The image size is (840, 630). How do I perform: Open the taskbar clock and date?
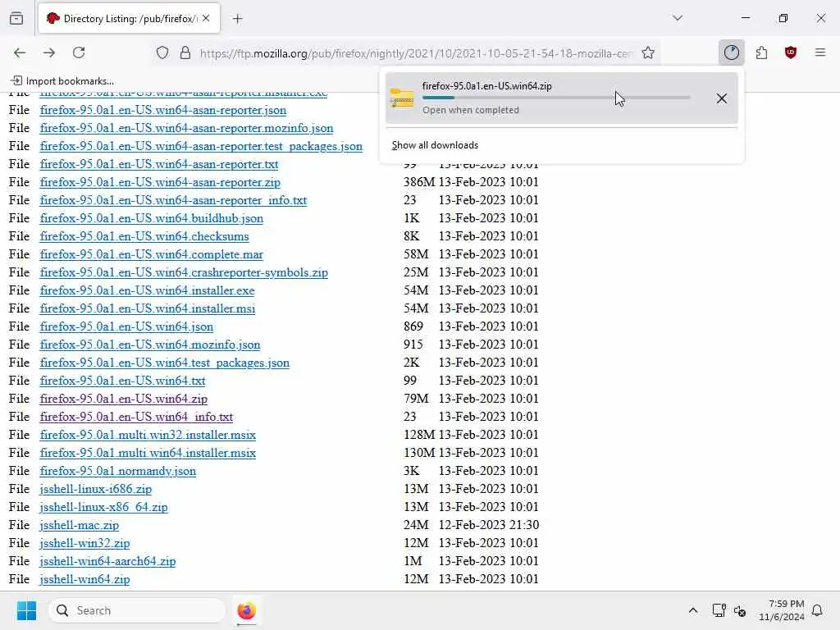(782, 610)
